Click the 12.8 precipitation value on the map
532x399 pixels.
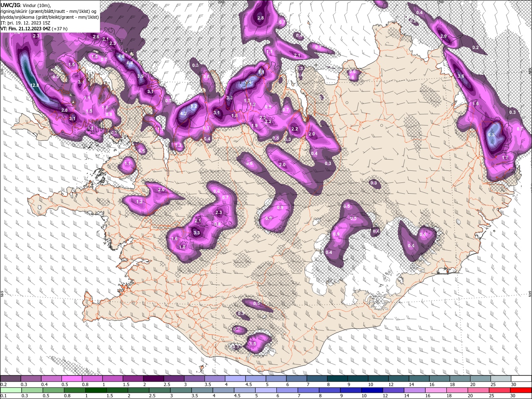coord(35,85)
